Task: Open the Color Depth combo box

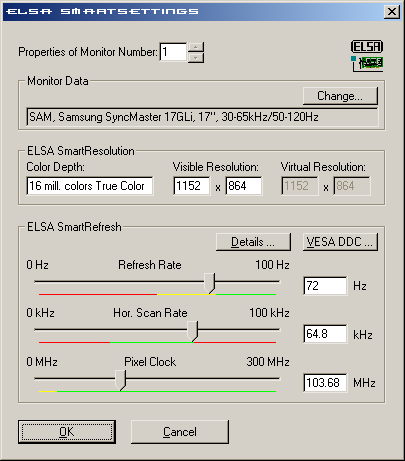Action: click(90, 186)
